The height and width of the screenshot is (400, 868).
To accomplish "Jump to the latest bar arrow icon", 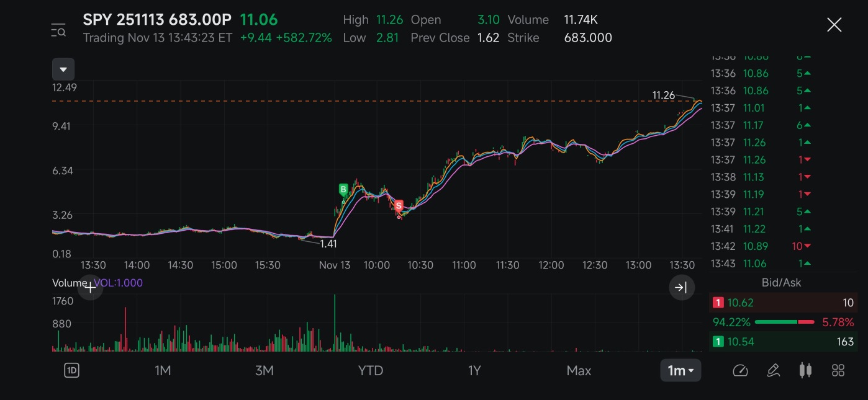I will pyautogui.click(x=681, y=287).
